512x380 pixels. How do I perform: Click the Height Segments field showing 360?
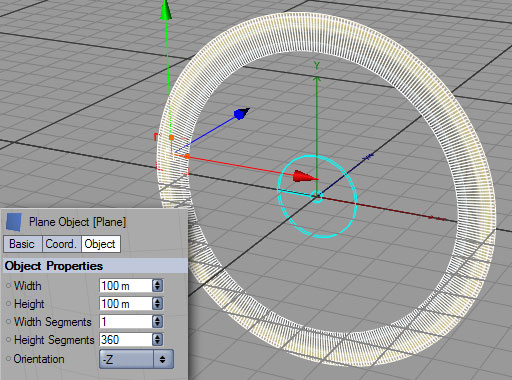126,340
